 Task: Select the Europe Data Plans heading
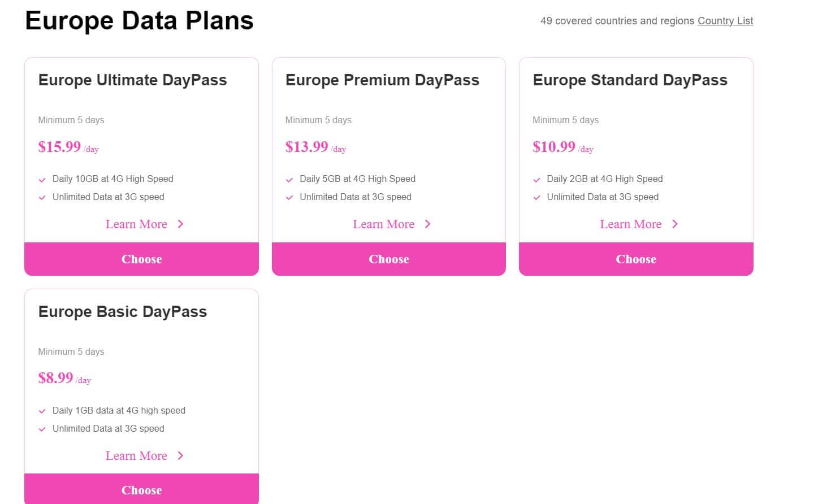tap(138, 20)
